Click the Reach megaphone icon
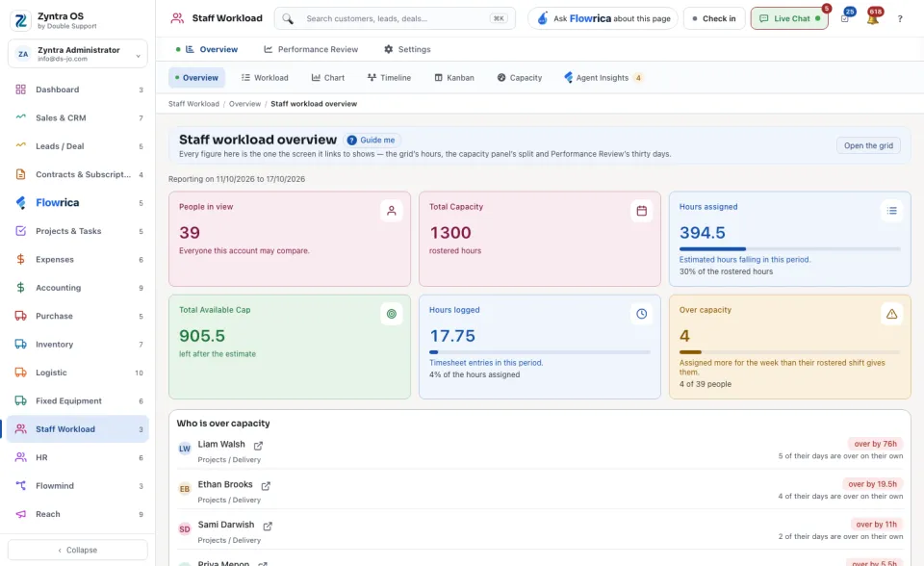The width and height of the screenshot is (924, 566). click(x=20, y=514)
